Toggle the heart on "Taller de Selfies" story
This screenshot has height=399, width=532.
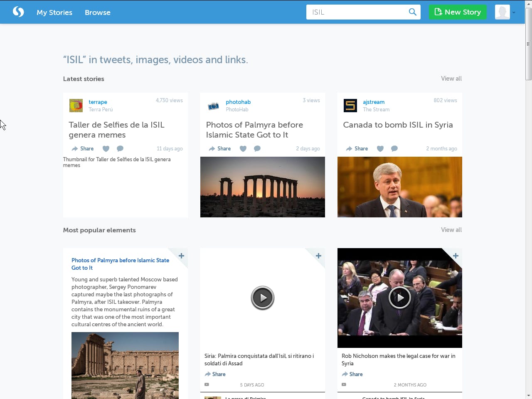coord(106,148)
